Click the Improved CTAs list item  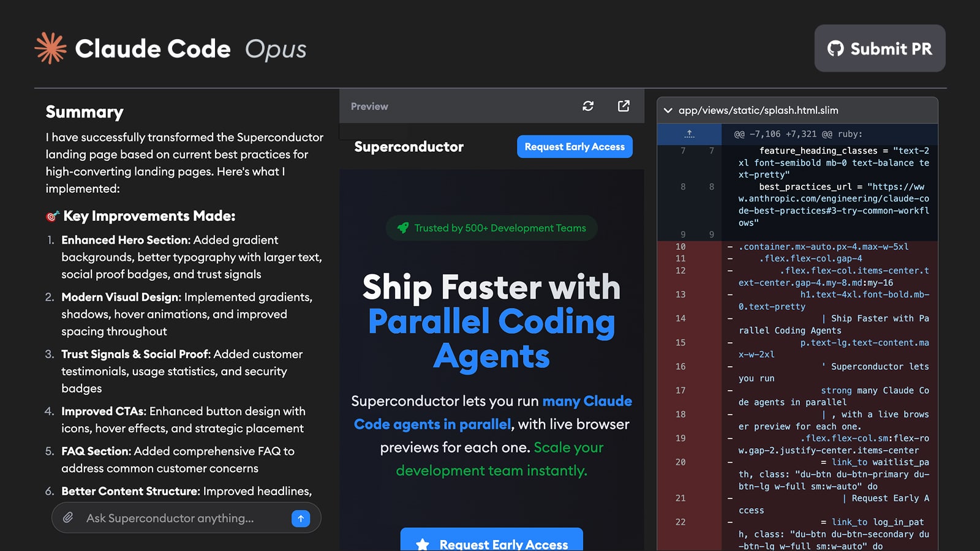click(183, 420)
